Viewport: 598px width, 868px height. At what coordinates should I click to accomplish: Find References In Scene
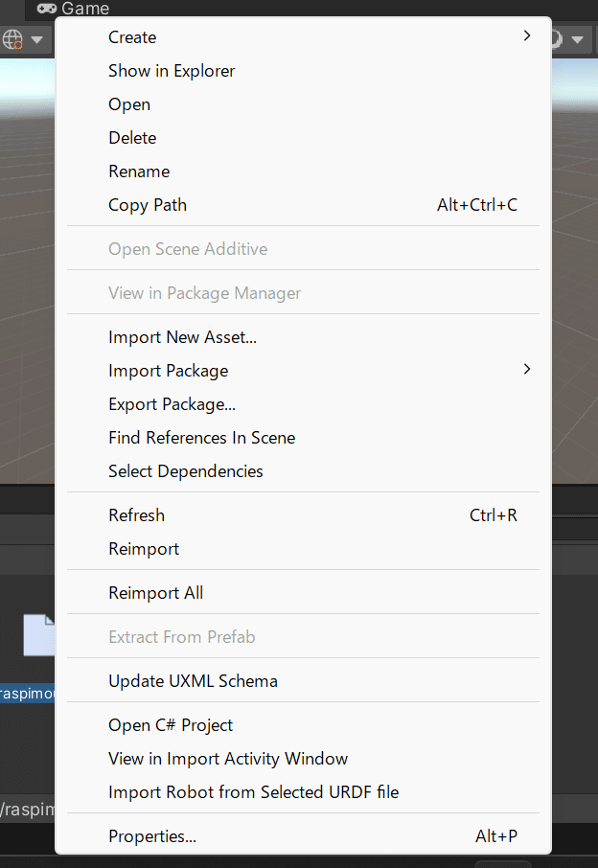[201, 438]
